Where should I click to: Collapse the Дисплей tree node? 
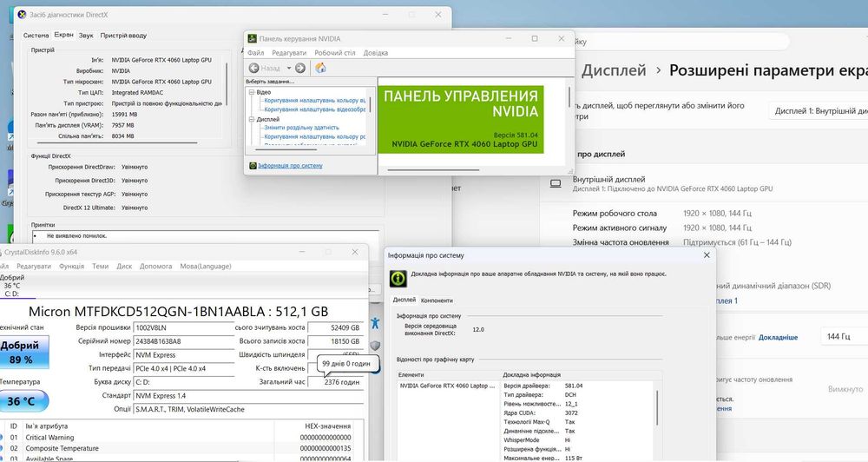click(x=252, y=119)
